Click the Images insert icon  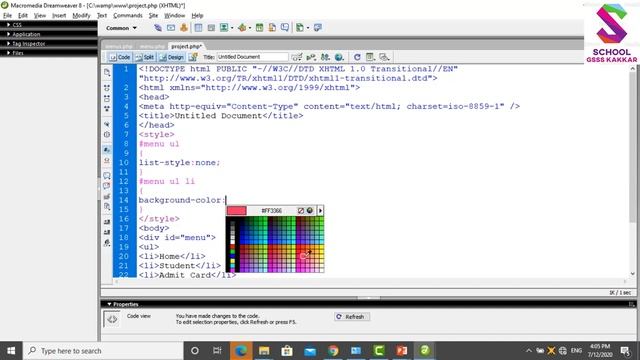click(224, 28)
